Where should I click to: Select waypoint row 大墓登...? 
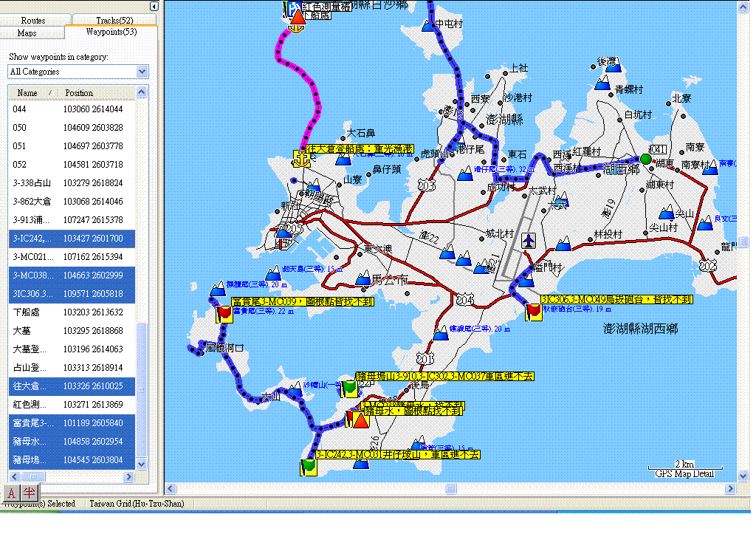tap(72, 349)
